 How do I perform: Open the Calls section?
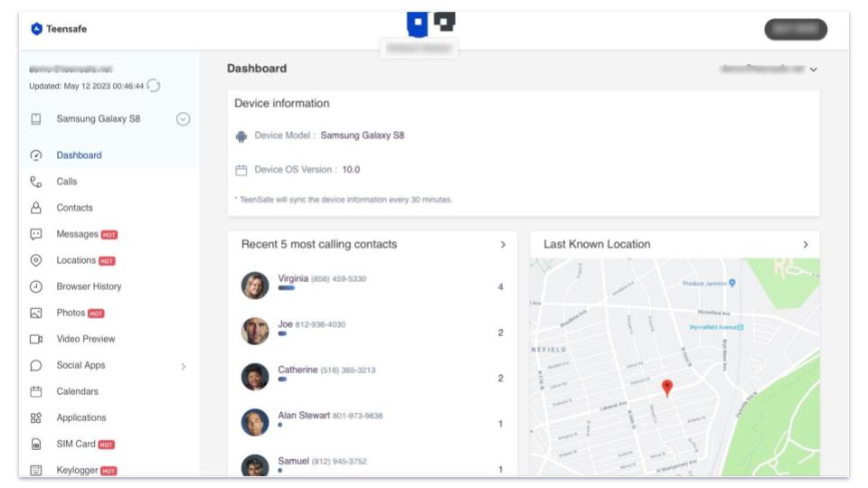(x=66, y=182)
